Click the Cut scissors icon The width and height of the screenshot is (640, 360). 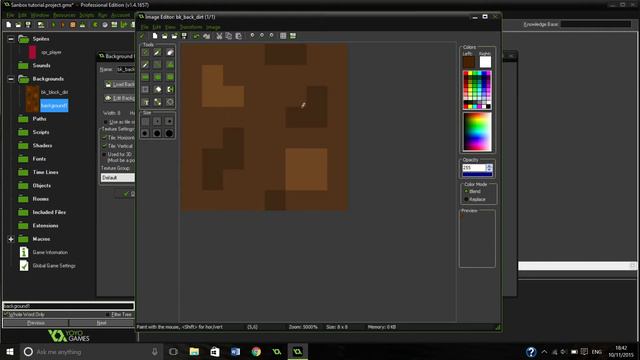pyautogui.click(x=219, y=36)
